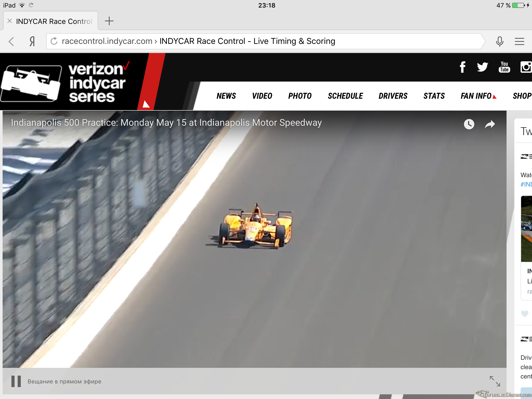
Task: Open IndyCar Facebook page
Action: (x=462, y=67)
